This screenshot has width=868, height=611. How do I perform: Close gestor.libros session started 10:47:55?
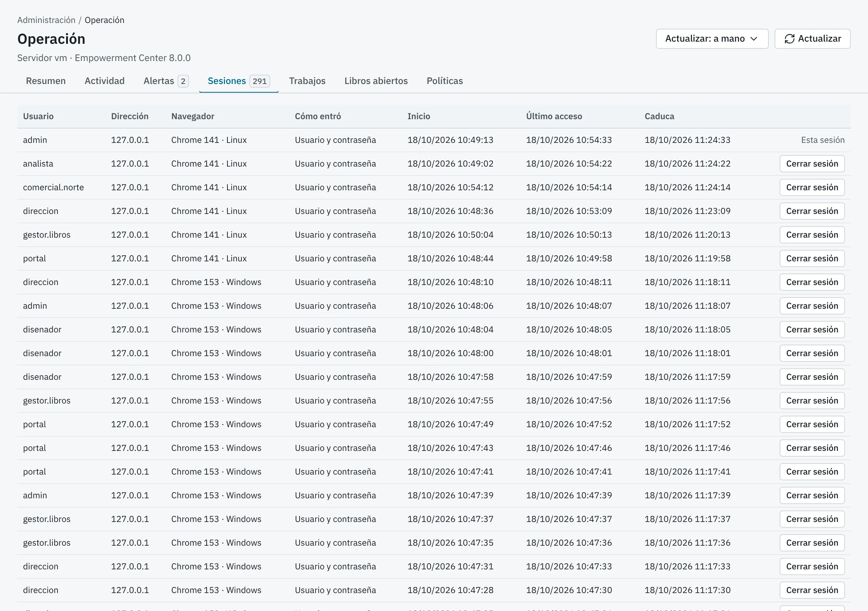pyautogui.click(x=812, y=401)
